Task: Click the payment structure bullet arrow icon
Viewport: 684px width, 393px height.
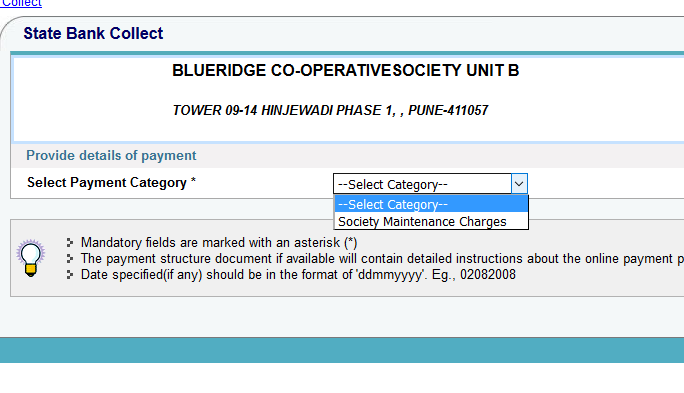Action: pyautogui.click(x=70, y=259)
